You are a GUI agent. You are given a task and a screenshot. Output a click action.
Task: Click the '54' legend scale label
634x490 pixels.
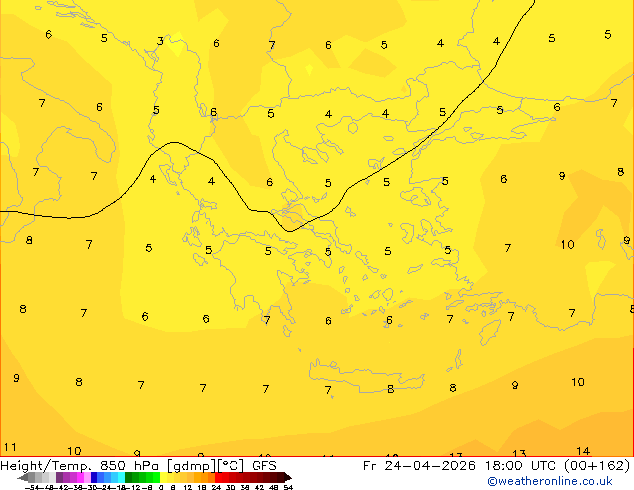(288, 487)
